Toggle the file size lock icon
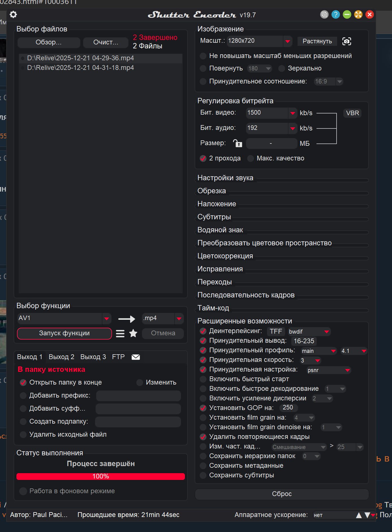Viewport: 392px width, 532px height. 237,143
